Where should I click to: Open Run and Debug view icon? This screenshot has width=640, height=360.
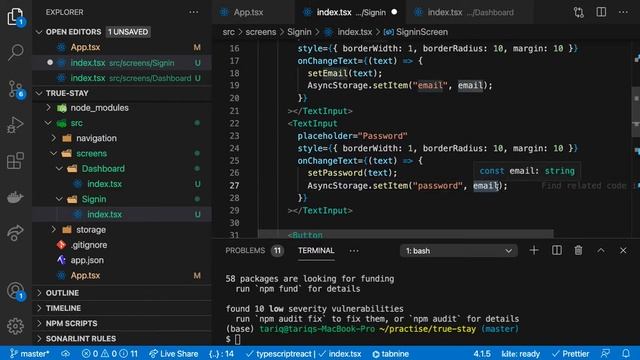(16, 125)
